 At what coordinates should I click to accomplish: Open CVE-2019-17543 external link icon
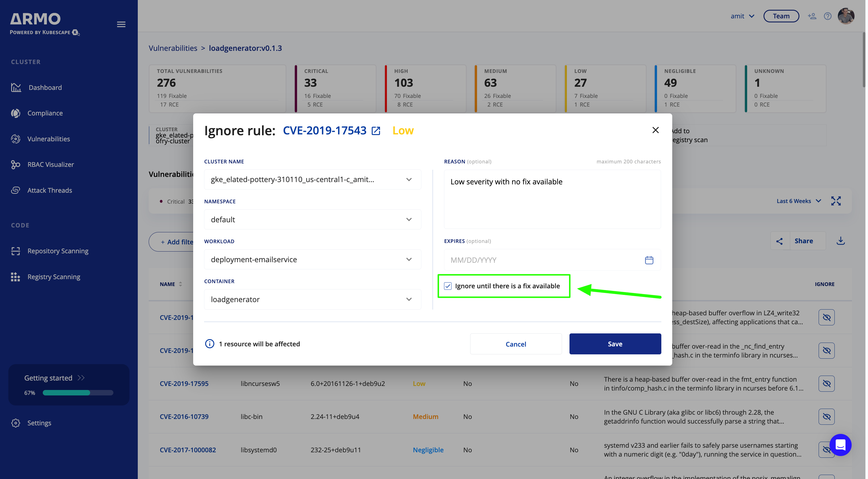click(x=376, y=131)
